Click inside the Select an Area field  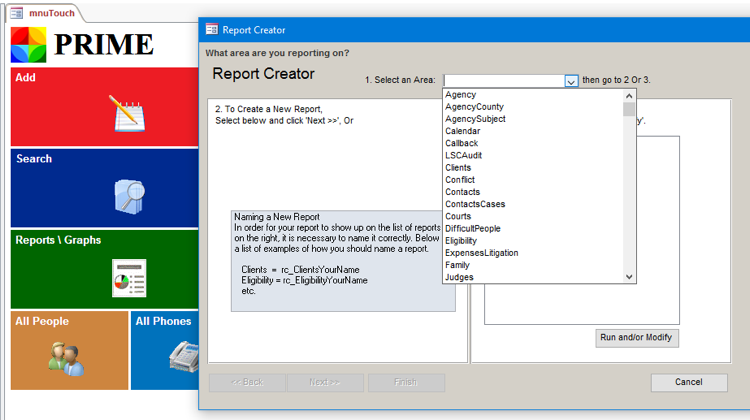click(x=503, y=81)
